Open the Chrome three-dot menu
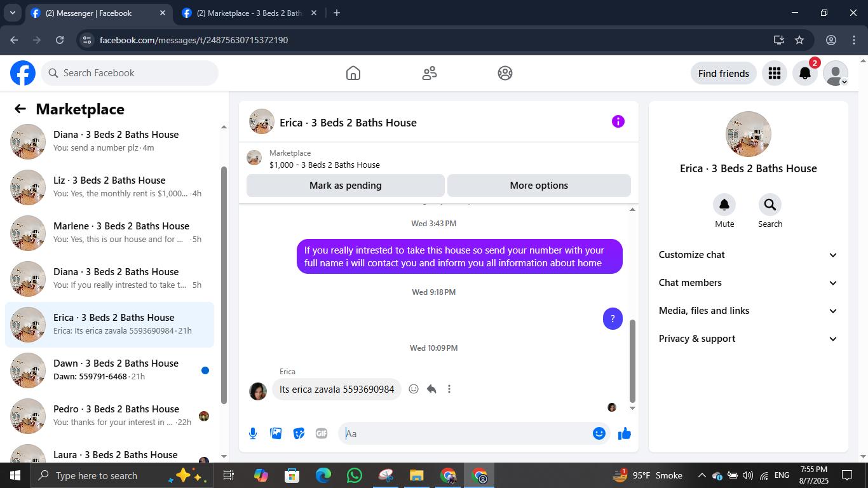 [x=854, y=40]
